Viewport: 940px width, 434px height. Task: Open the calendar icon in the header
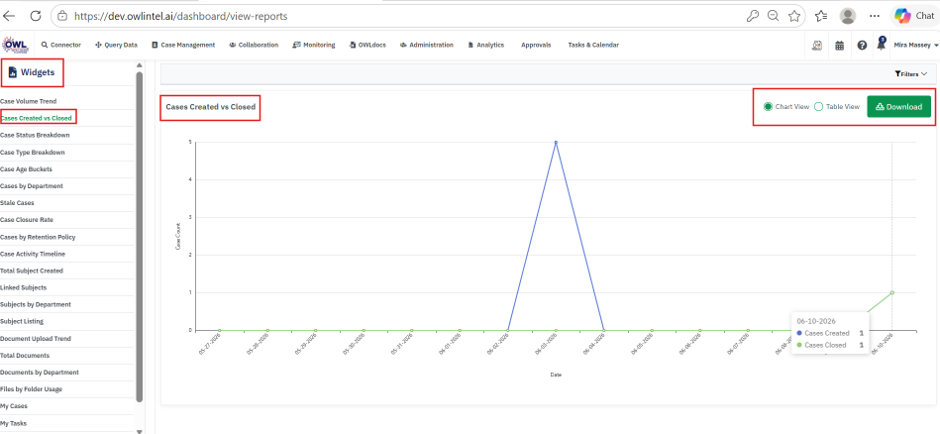(839, 45)
